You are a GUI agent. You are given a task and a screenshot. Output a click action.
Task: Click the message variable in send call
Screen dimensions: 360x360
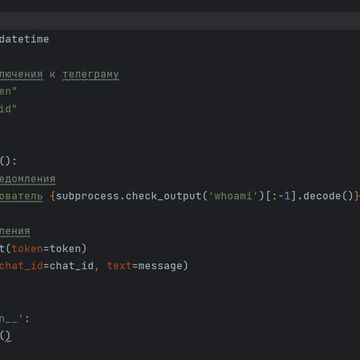160,266
